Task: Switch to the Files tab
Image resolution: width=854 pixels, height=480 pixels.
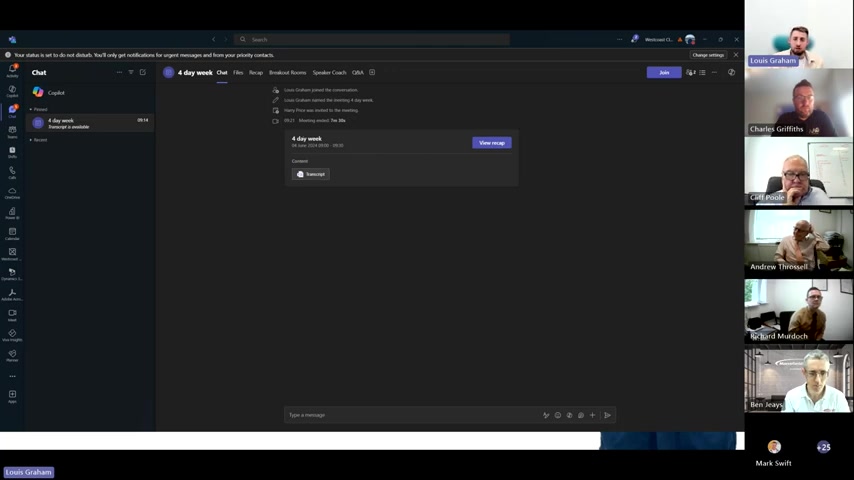Action: click(238, 72)
